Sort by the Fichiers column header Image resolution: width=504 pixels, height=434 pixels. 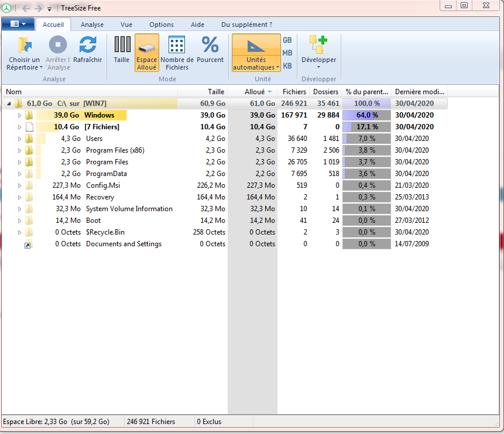294,92
